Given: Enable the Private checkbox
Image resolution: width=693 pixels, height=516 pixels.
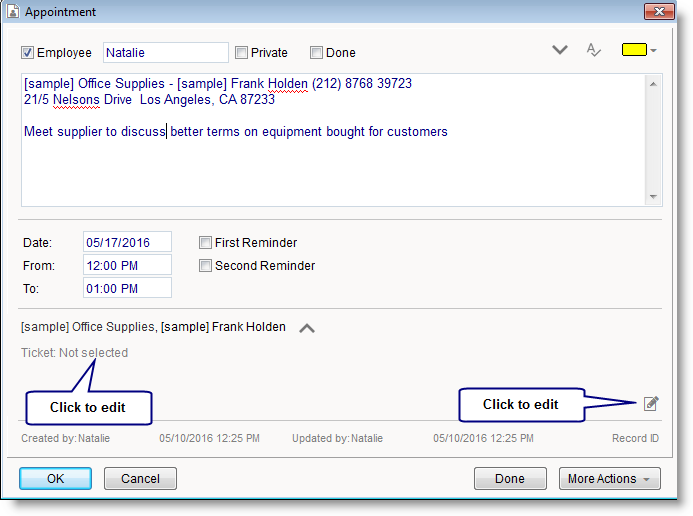Looking at the screenshot, I should [x=241, y=53].
